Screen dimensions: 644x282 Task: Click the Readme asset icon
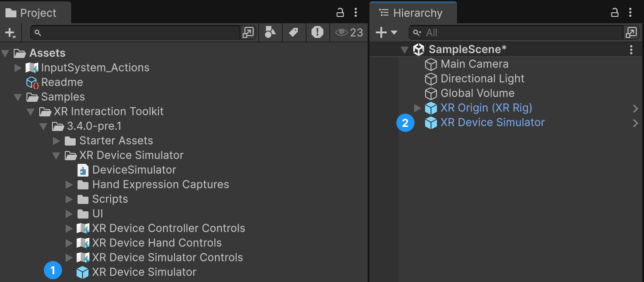point(32,83)
